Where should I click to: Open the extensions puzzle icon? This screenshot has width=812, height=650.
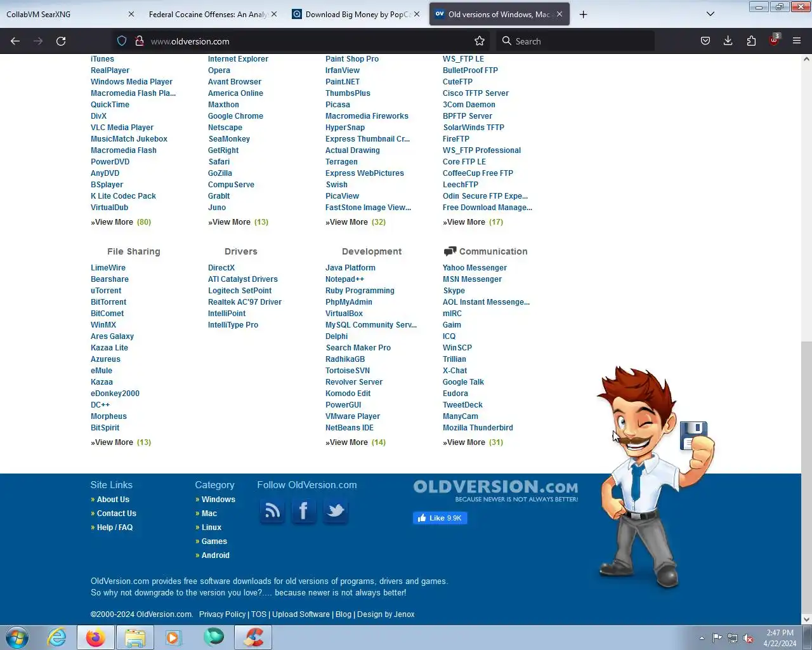[x=751, y=41]
